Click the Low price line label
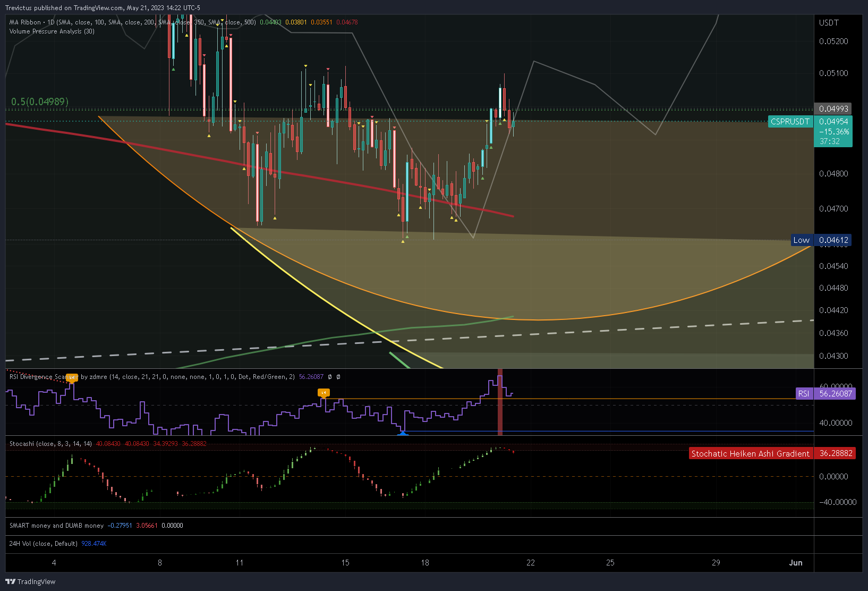 tap(802, 240)
